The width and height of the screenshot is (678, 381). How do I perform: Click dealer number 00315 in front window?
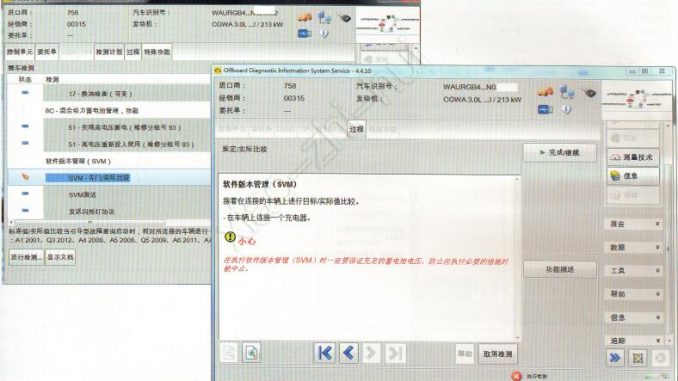click(294, 98)
